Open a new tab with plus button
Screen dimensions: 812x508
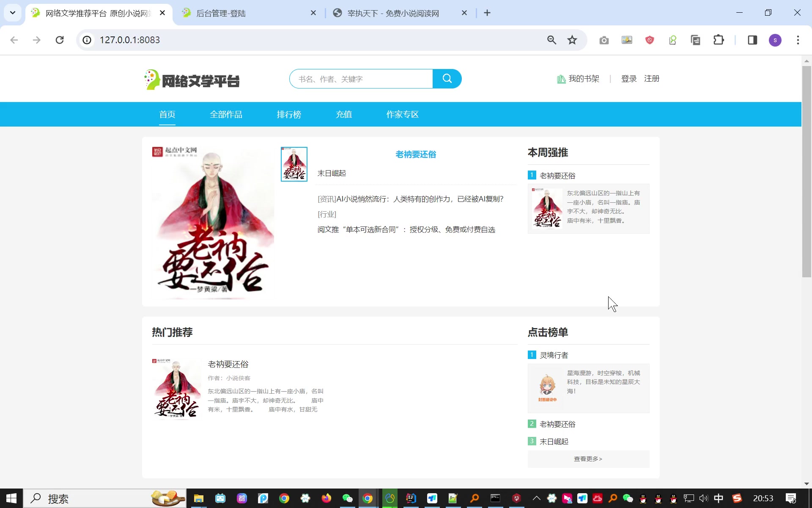click(x=487, y=13)
